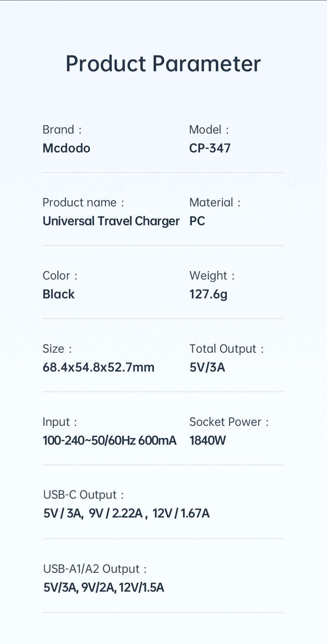Click the 5V/3A total output value
Image resolution: width=327 pixels, height=644 pixels.
[x=207, y=367]
